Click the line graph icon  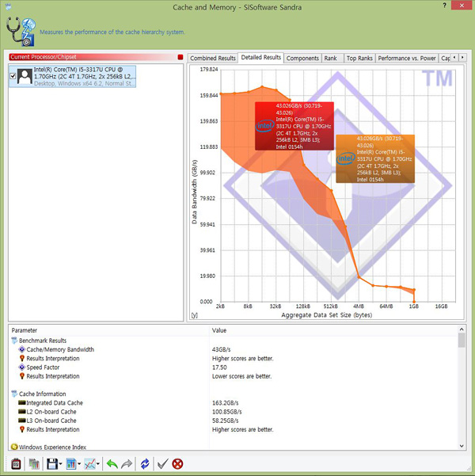pyautogui.click(x=89, y=464)
